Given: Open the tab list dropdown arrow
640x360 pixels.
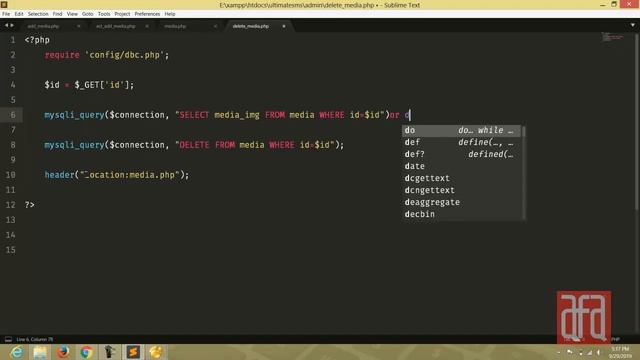Looking at the screenshot, I should [633, 25].
